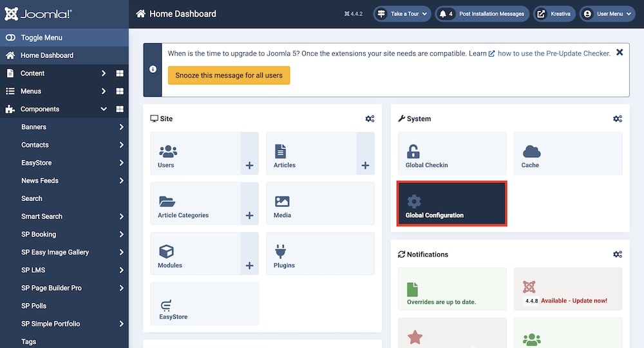Open Content dashboard grid icon in sidebar
This screenshot has width=644, height=348.
tap(120, 73)
